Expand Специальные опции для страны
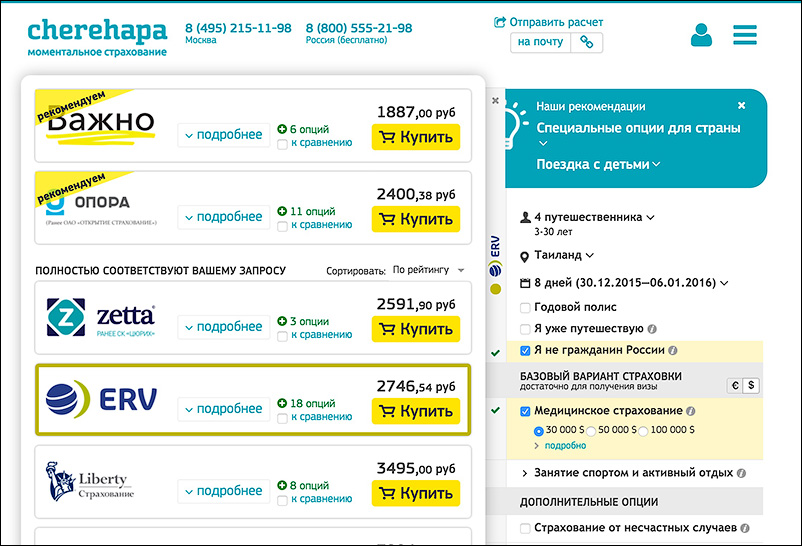 point(638,128)
